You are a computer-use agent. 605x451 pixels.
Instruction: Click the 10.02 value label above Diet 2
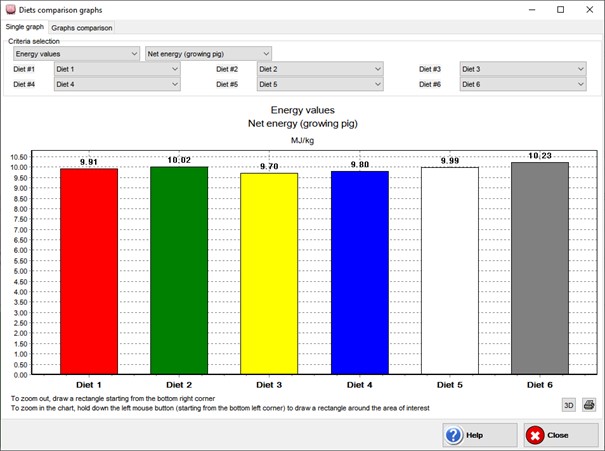(179, 160)
